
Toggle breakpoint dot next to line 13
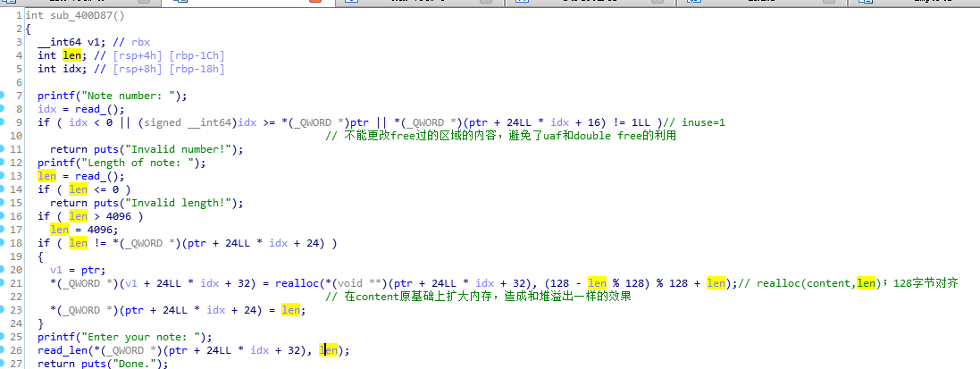click(4, 176)
